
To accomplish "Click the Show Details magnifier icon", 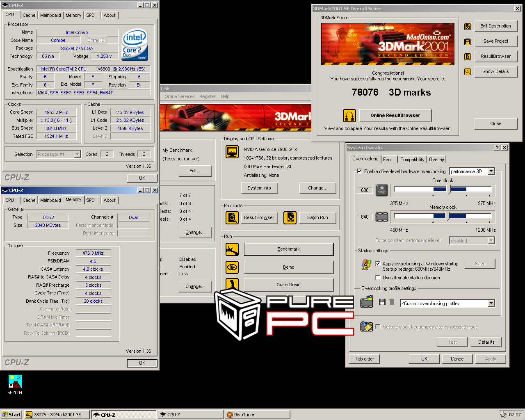I will point(468,72).
